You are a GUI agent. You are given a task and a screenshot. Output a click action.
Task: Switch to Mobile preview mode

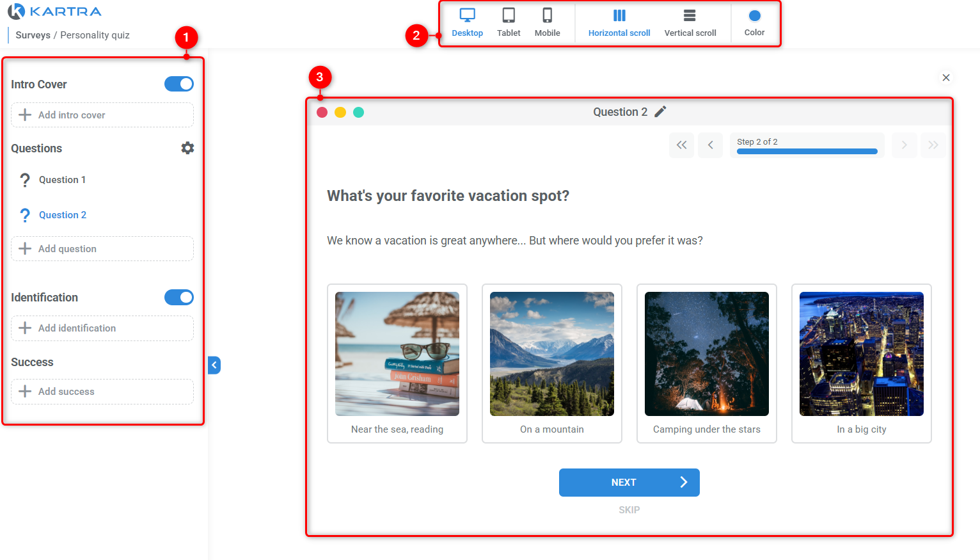[548, 21]
